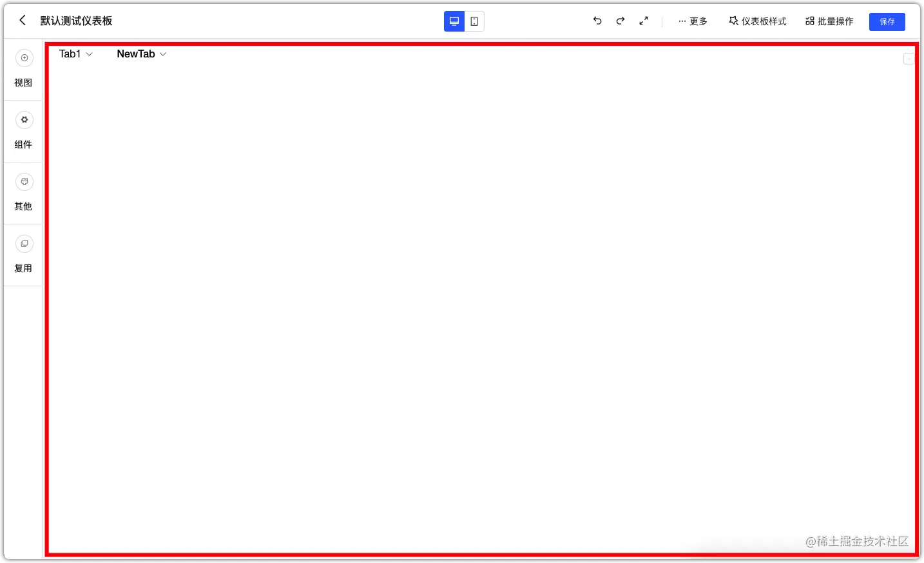Redo the last dashboard action
This screenshot has width=924, height=563.
620,21
